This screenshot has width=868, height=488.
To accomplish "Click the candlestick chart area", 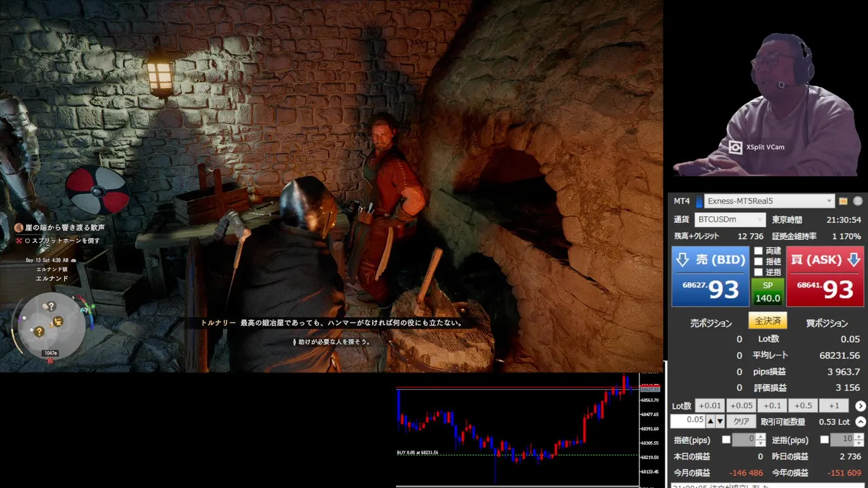I will [x=517, y=430].
